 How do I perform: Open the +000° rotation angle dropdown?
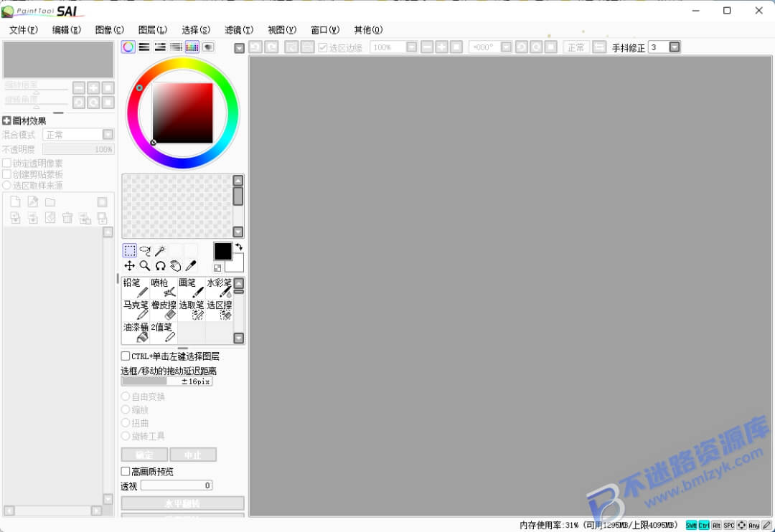[506, 47]
